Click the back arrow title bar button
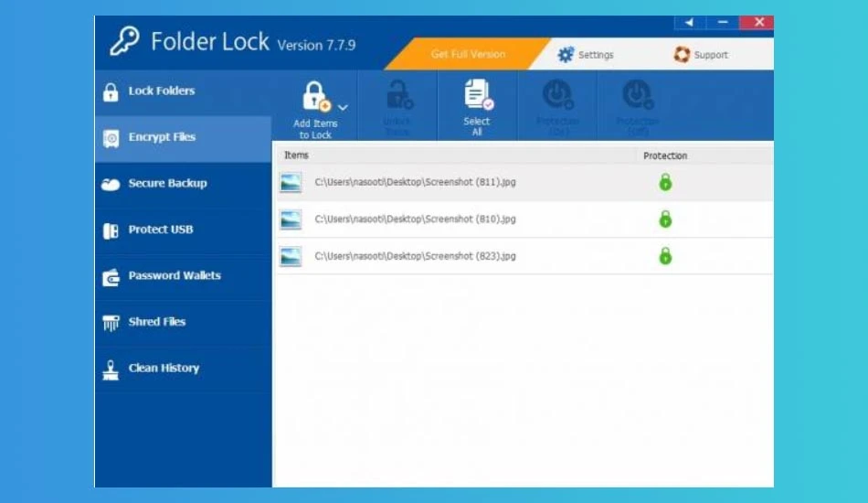The image size is (868, 503). [690, 23]
